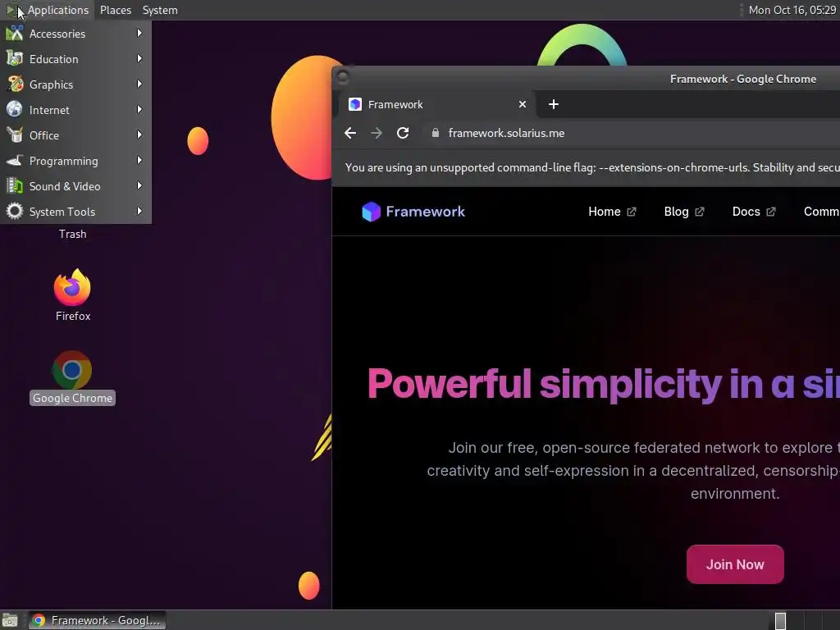Click the Framework tab favicon
The width and height of the screenshot is (840, 630).
click(x=355, y=104)
